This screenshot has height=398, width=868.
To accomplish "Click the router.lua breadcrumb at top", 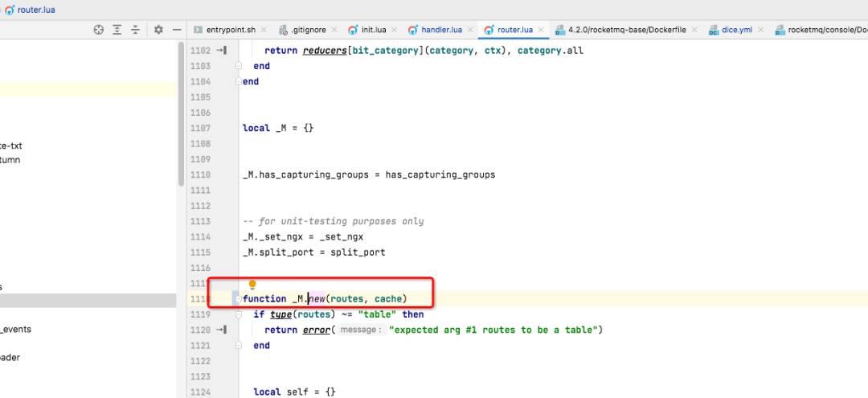I will pos(31,10).
